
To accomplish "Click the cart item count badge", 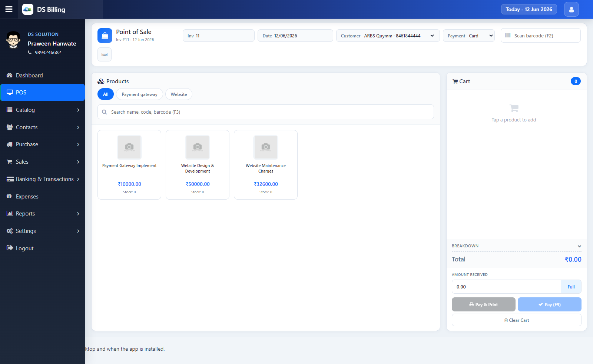I will point(576,81).
